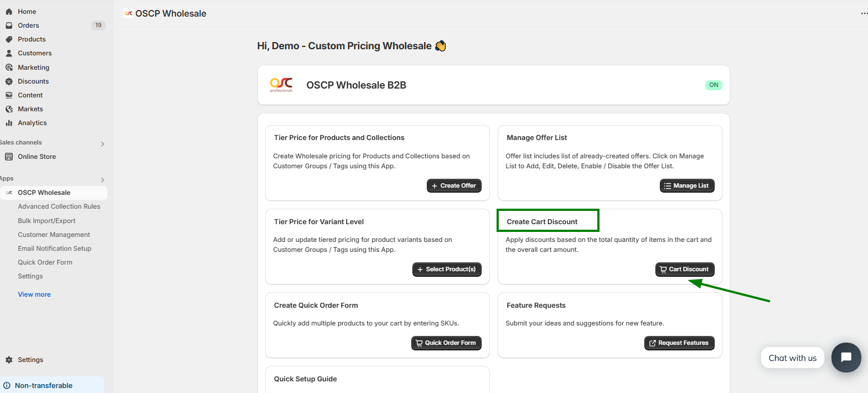Click the Products tag icon
This screenshot has width=868, height=393.
[9, 39]
